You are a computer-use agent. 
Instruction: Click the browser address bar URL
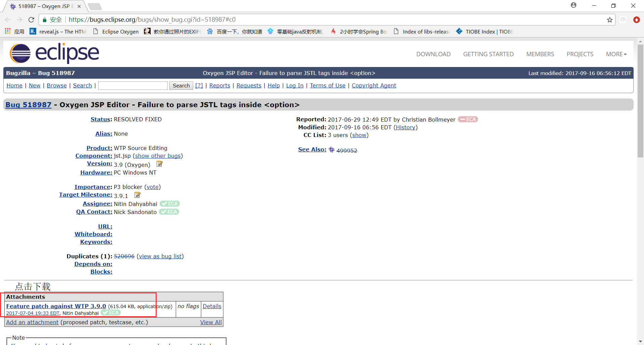[152, 20]
